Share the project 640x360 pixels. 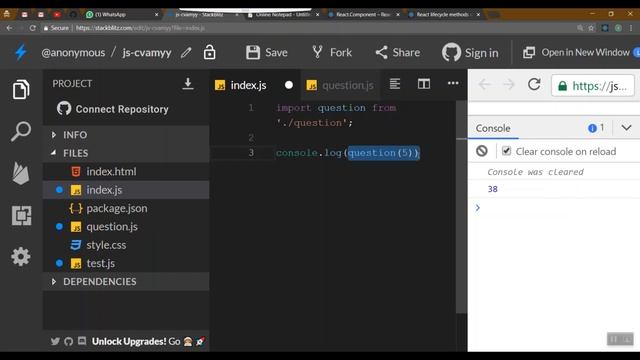[398, 52]
